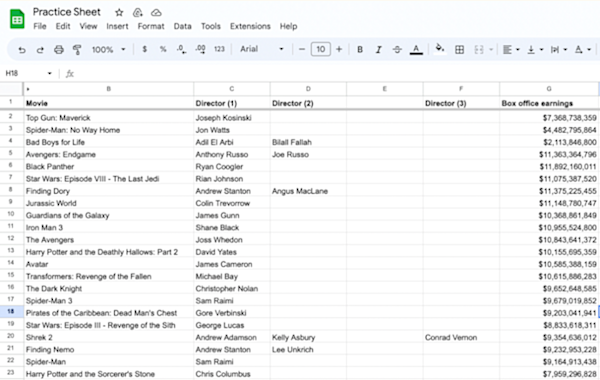Decrease decimal places
This screenshot has width=600, height=380.
pos(181,49)
